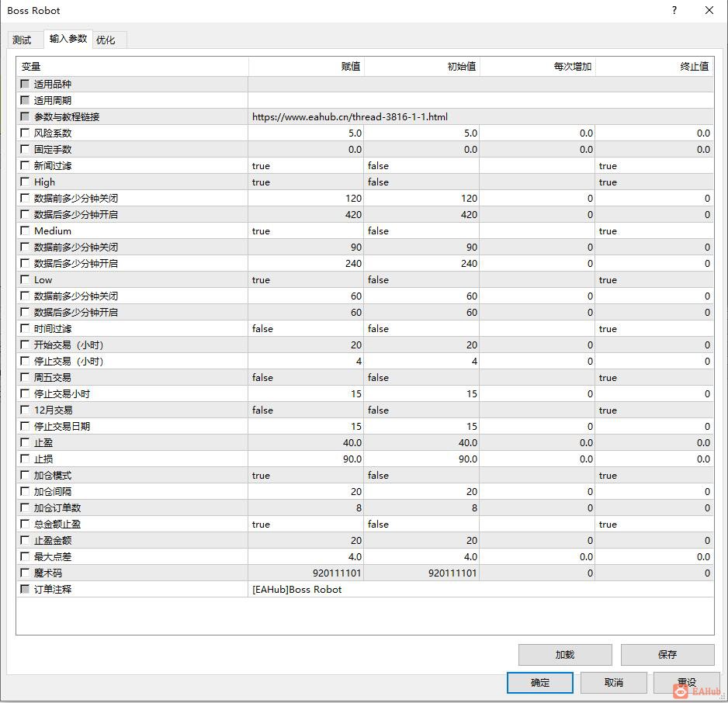Screen dimensions: 728x703
Task: Tick the 固定手数 checkbox
Action: pos(25,149)
